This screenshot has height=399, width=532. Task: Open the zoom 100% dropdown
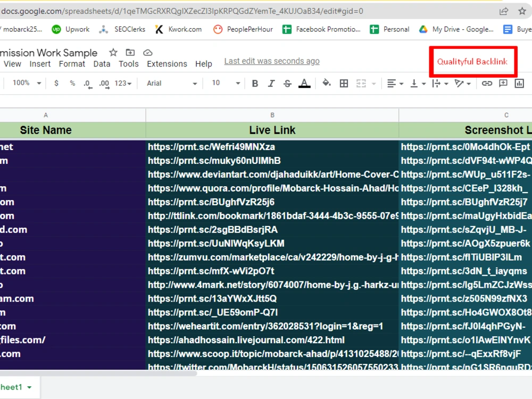[27, 83]
